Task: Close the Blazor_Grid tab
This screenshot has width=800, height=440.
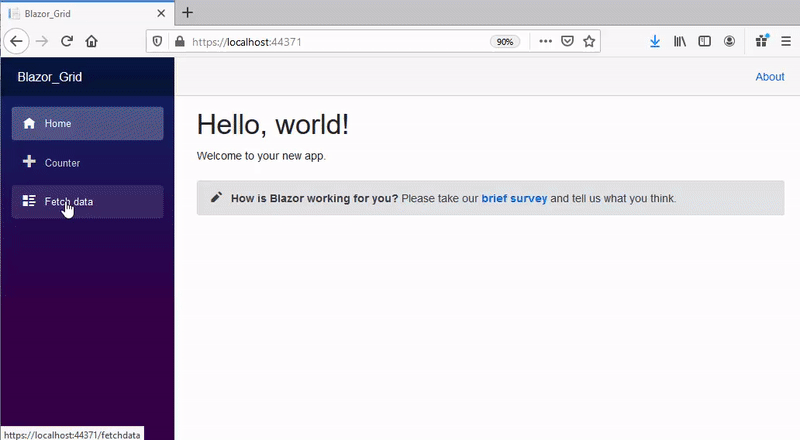Action: click(x=161, y=13)
